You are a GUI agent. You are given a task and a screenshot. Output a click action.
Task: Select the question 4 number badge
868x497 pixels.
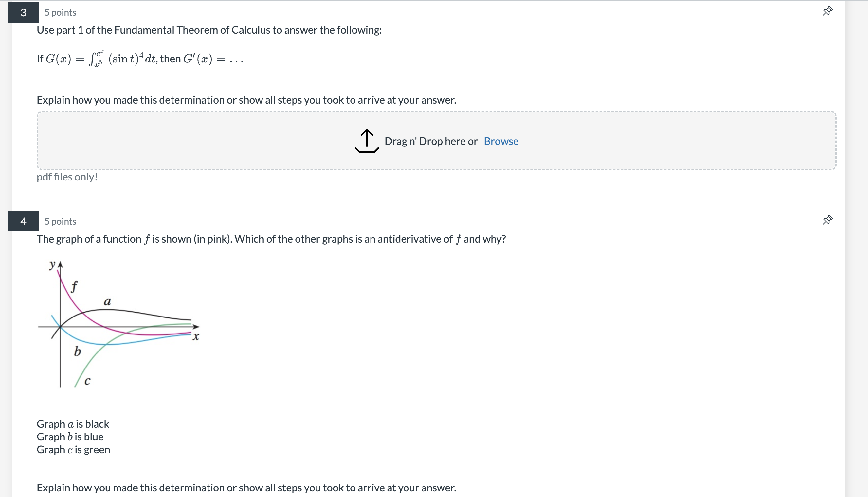click(x=23, y=221)
